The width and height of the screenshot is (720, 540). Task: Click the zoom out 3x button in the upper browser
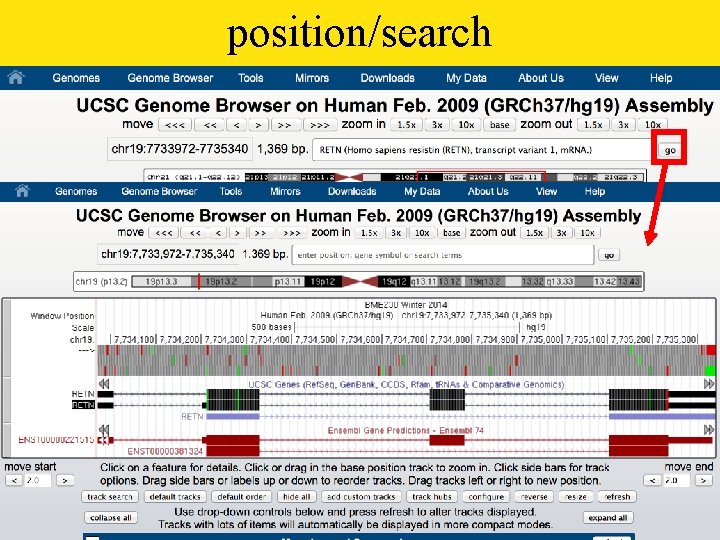[x=623, y=125]
